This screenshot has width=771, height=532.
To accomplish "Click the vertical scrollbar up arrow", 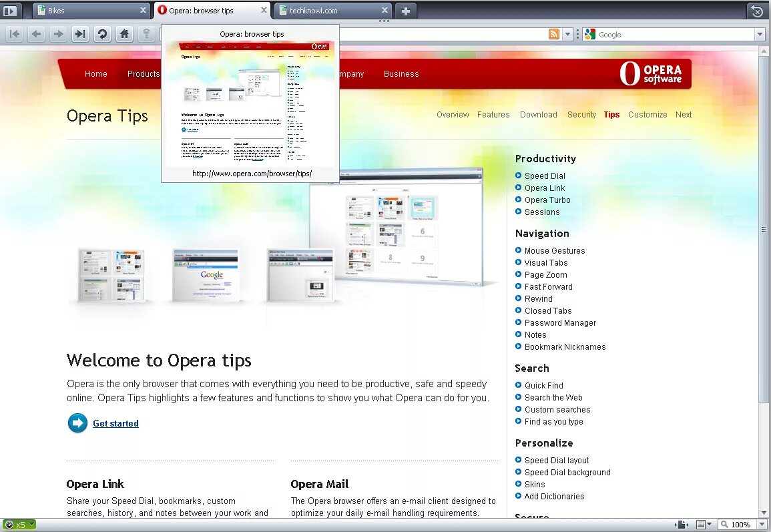I will 764,51.
